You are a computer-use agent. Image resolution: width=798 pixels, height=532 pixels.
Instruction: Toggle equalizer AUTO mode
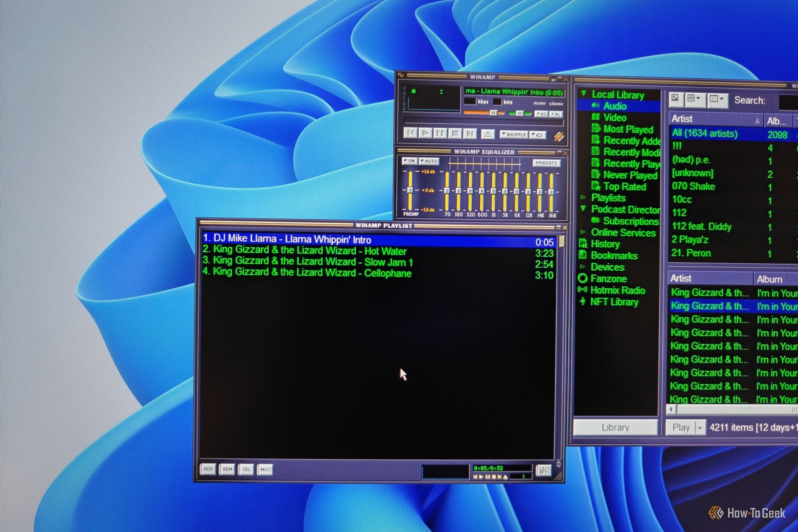pos(429,161)
